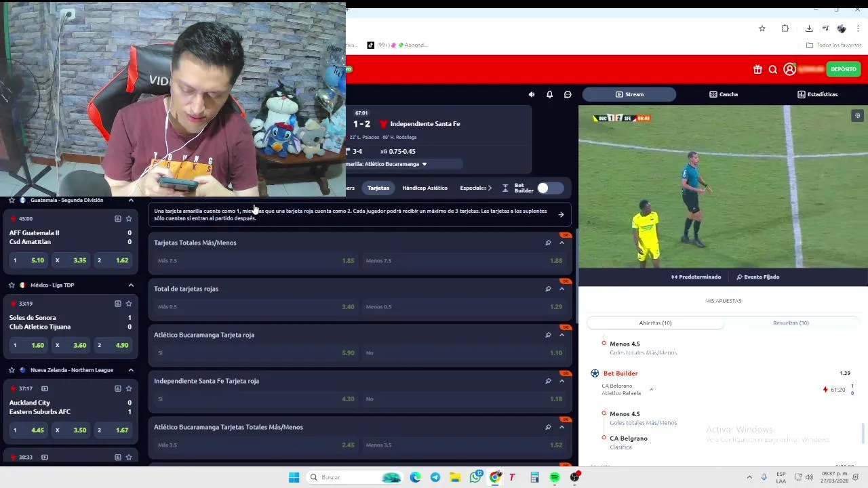Switch to the Especiales market tab
The width and height of the screenshot is (868, 488).
pyautogui.click(x=473, y=188)
